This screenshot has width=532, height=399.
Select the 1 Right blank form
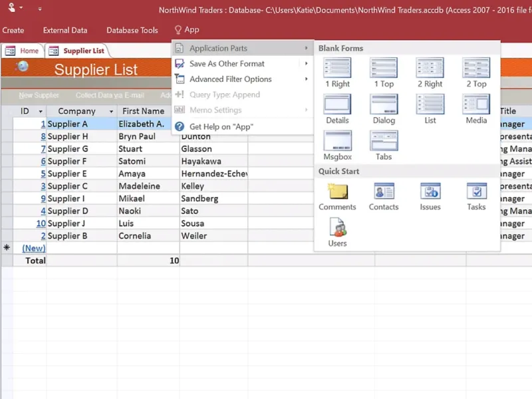point(337,72)
